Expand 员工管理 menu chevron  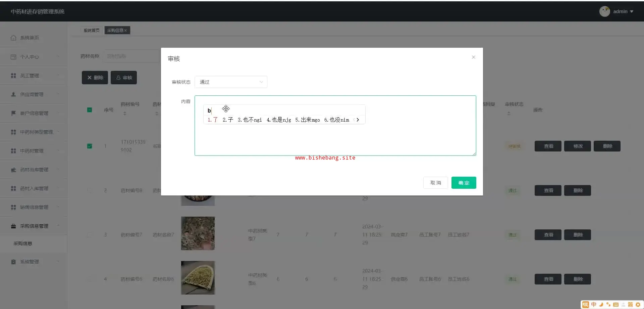[x=58, y=76]
